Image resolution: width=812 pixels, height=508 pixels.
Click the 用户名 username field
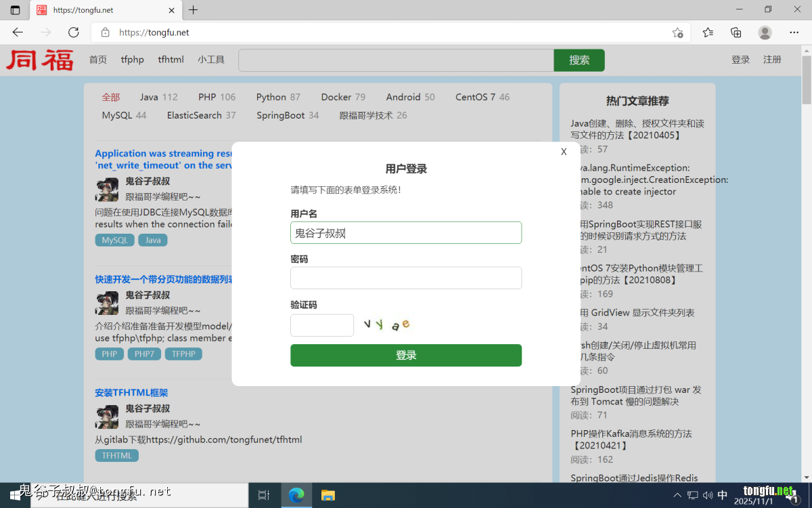406,233
